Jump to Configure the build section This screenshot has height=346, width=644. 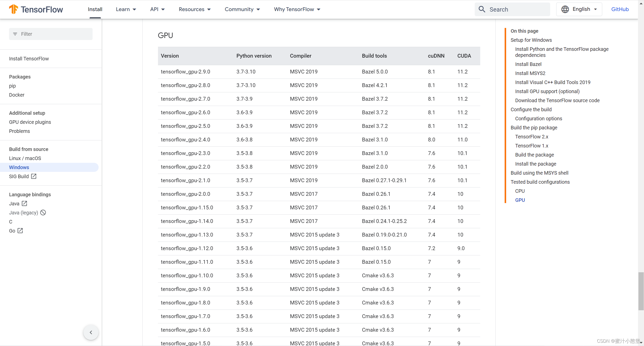tap(531, 109)
